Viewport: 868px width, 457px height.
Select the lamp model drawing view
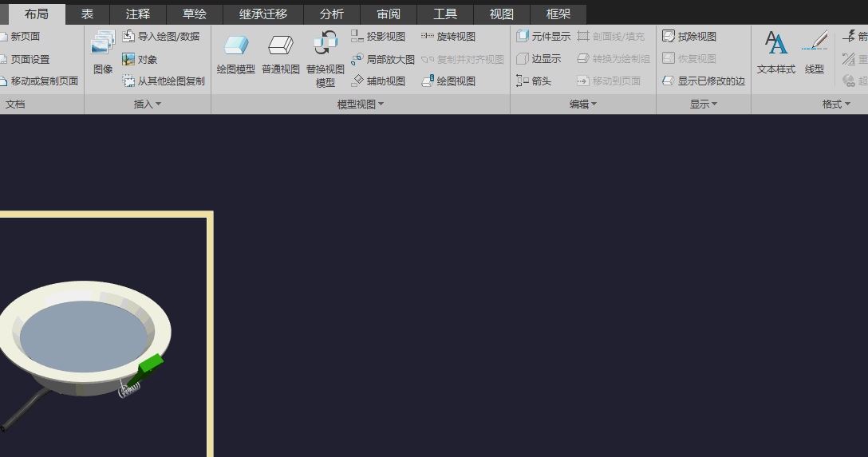click(86, 356)
